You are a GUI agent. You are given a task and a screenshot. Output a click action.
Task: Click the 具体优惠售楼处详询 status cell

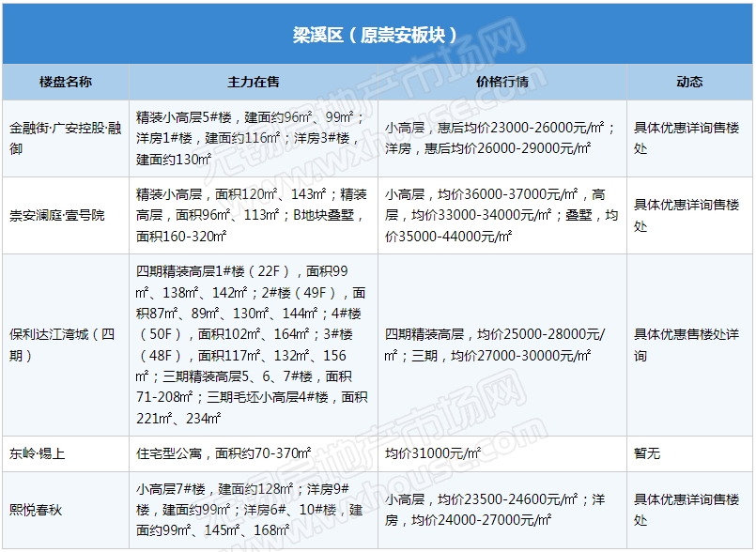(689, 345)
